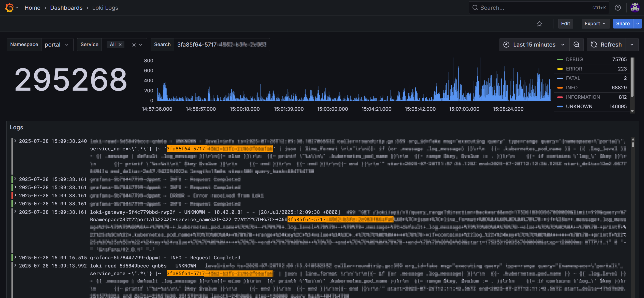Click the zoom out time range icon
644x298 pixels.
coord(577,45)
